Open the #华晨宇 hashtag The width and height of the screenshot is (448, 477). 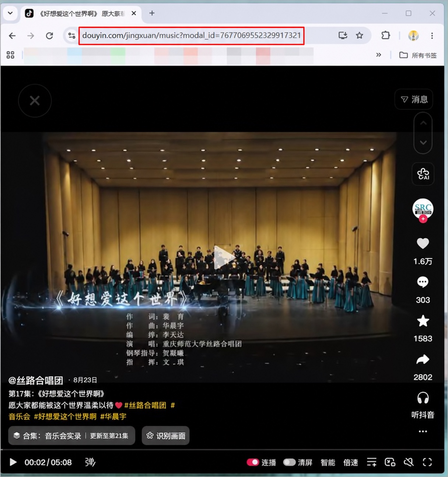[113, 417]
